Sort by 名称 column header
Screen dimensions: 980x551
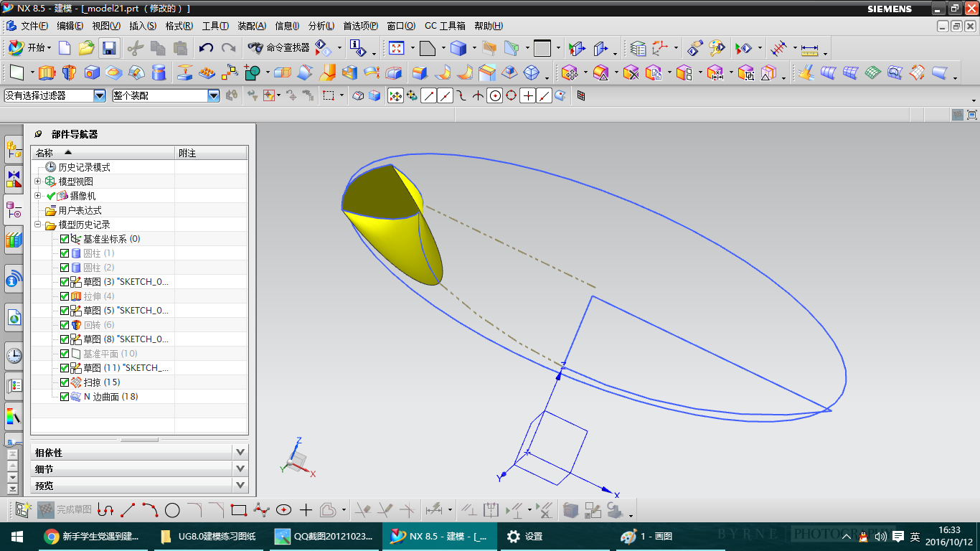103,153
